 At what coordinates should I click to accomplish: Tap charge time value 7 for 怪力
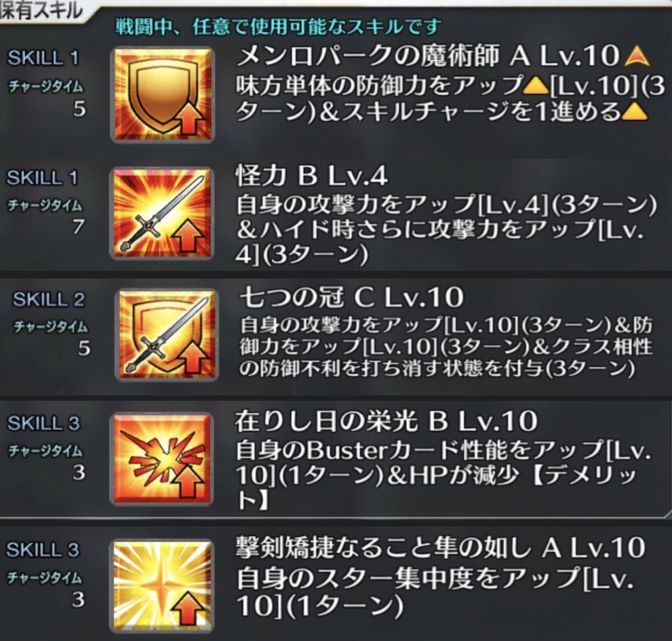tap(79, 227)
